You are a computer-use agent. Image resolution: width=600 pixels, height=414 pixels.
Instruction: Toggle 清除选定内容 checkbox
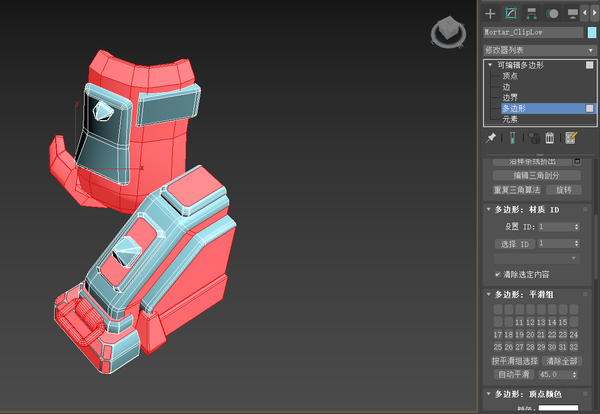497,274
